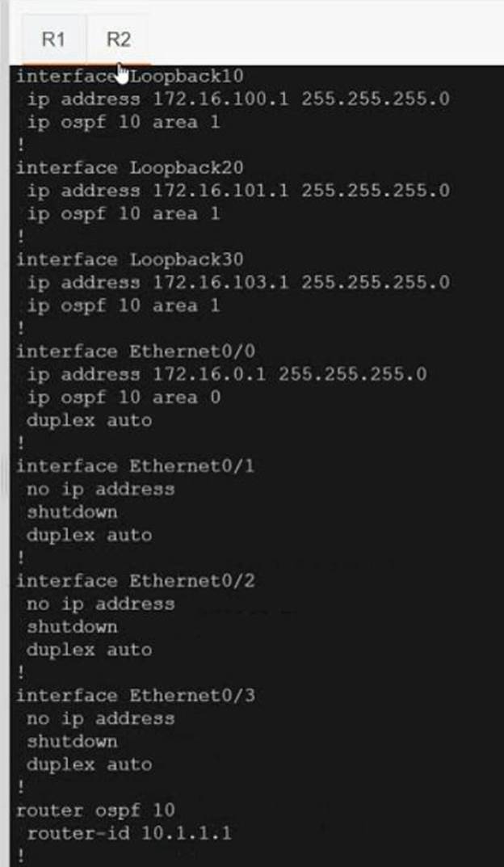This screenshot has width=504, height=867.
Task: Click "shutdown" under Ethernet0/1
Action: (72, 512)
